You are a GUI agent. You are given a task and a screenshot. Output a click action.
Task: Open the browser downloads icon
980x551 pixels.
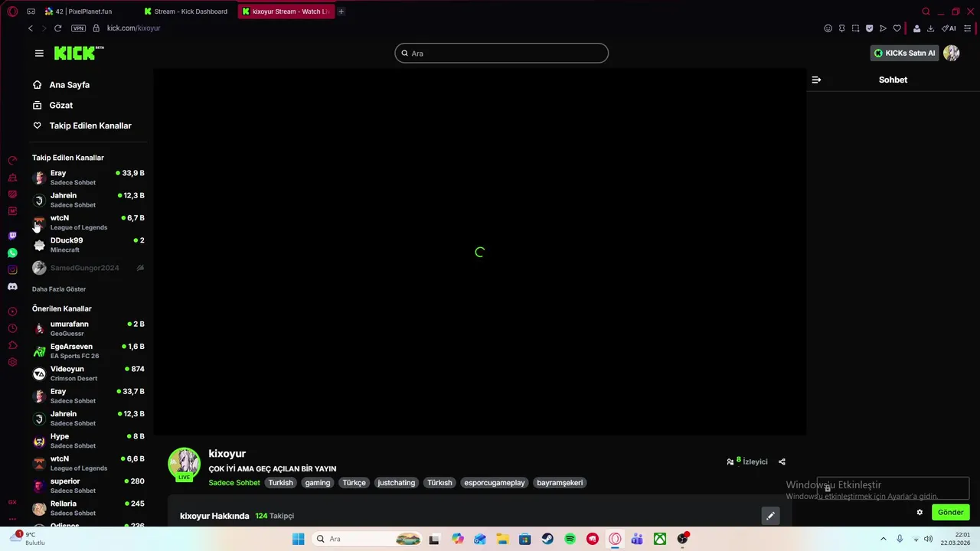pos(930,28)
